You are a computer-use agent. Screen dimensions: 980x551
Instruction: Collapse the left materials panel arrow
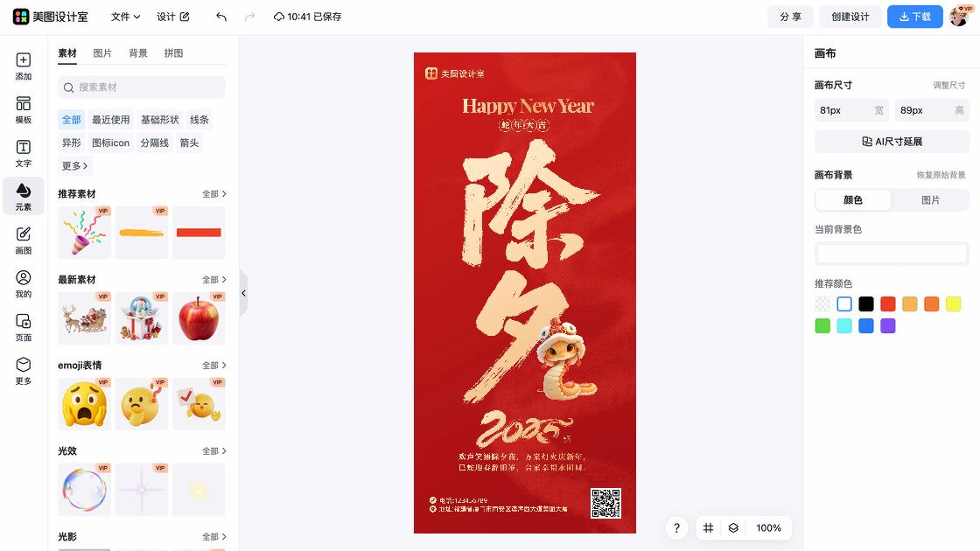[244, 293]
